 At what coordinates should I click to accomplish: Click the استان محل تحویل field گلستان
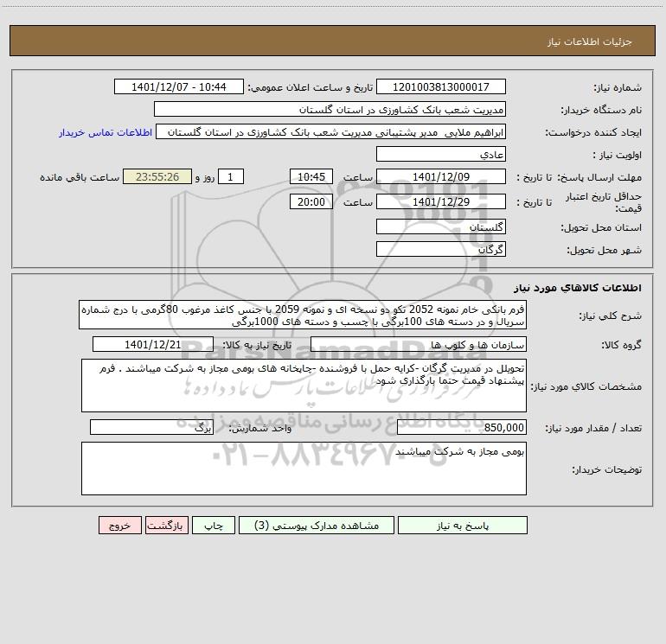coord(441,226)
